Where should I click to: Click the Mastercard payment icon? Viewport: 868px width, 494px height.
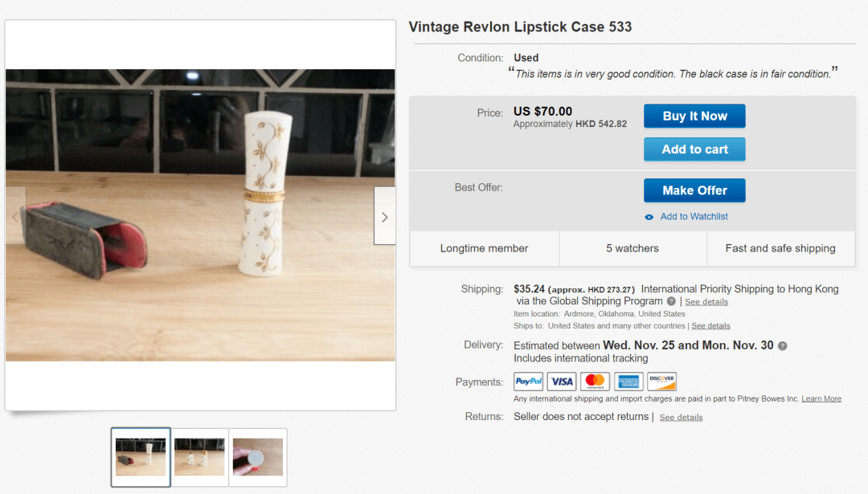click(595, 382)
